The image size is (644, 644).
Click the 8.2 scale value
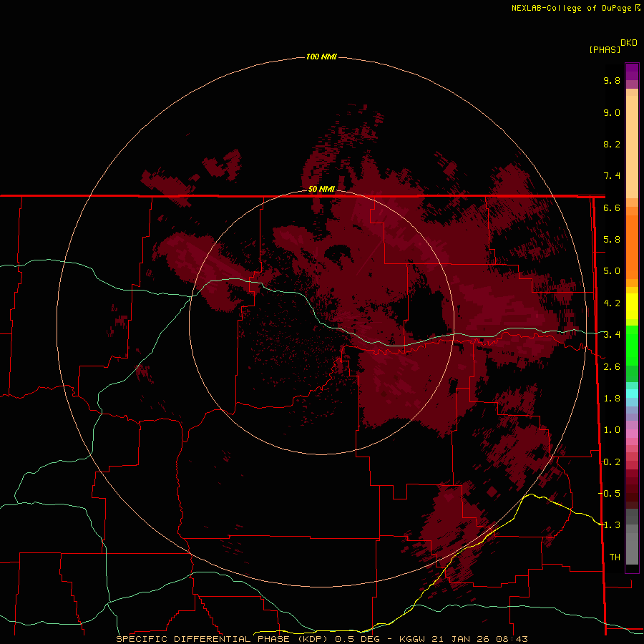[x=612, y=144]
